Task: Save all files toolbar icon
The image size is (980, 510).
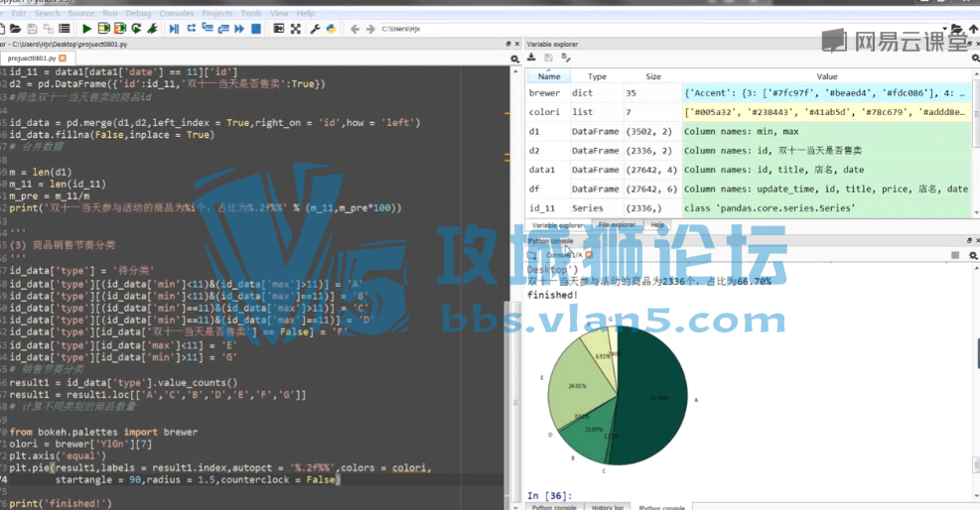Action: click(48, 29)
